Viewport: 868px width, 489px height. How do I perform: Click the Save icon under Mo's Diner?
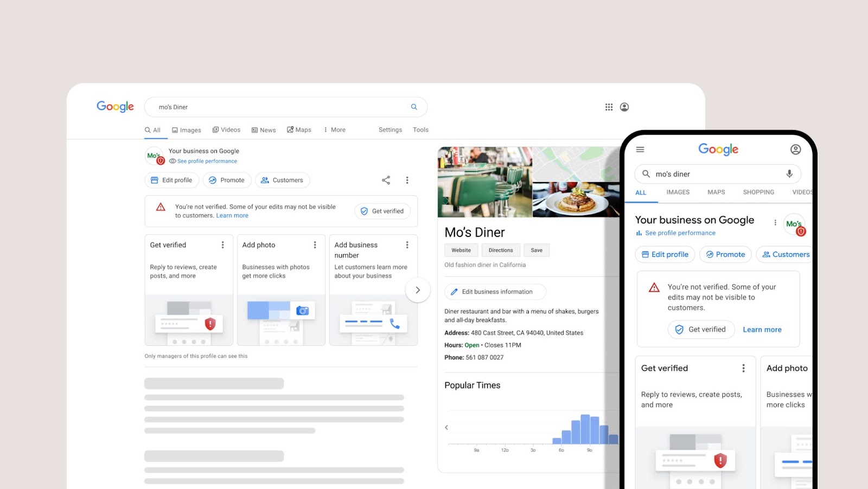click(537, 250)
